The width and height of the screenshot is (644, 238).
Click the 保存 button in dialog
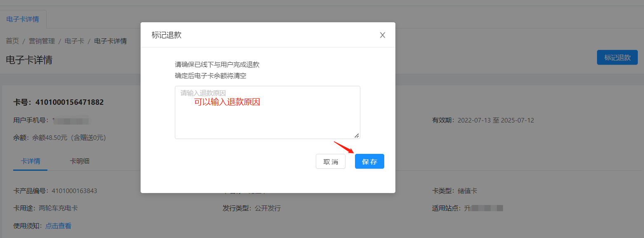pyautogui.click(x=369, y=161)
